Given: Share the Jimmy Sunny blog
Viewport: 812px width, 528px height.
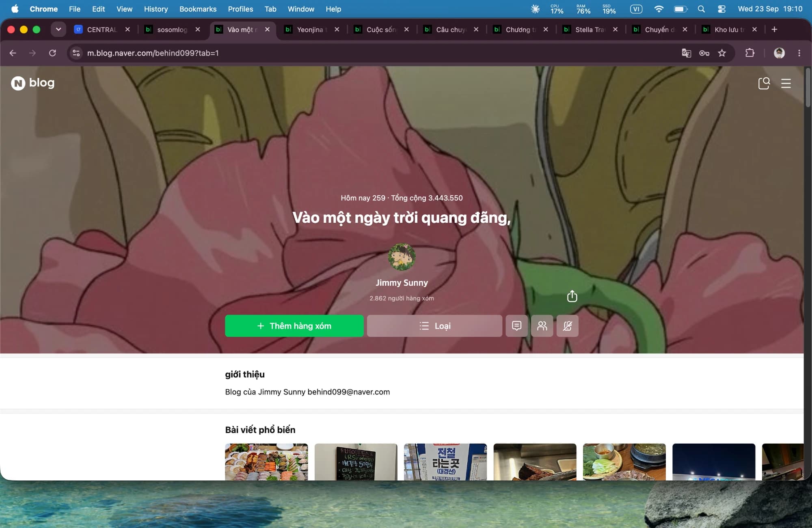Looking at the screenshot, I should tap(572, 296).
